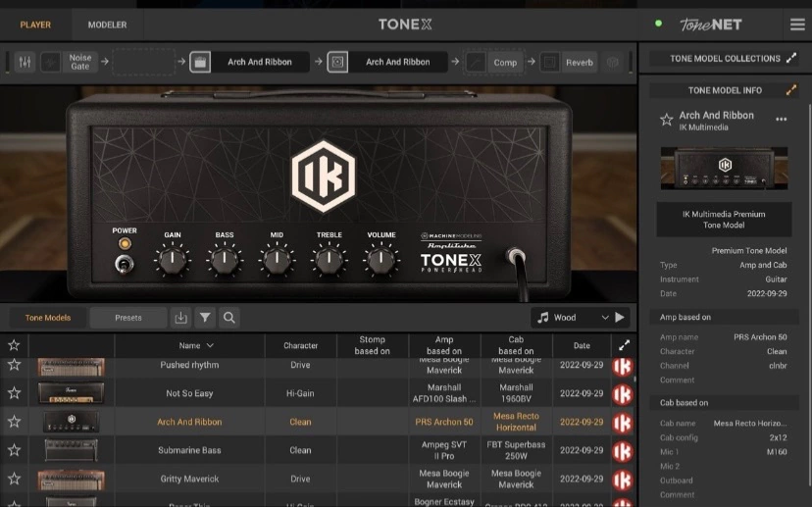This screenshot has width=812, height=507.
Task: Click the GAIN knob on amp
Action: pos(173,260)
